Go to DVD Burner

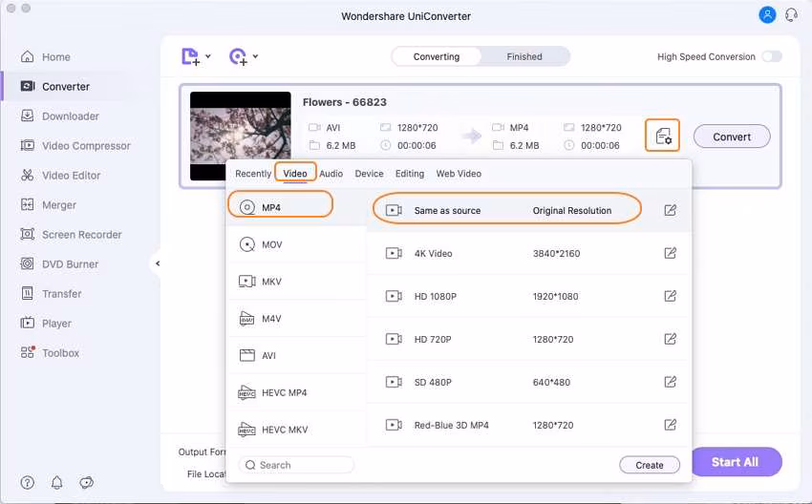[x=59, y=263]
